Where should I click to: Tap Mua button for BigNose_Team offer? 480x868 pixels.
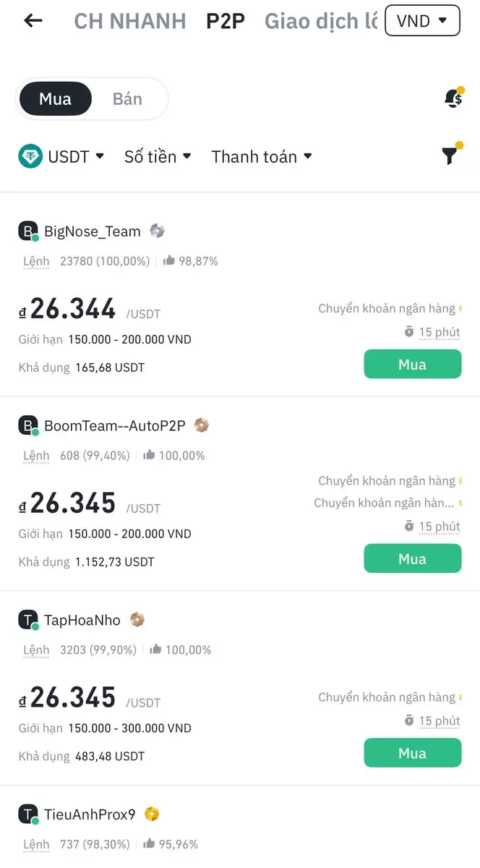[412, 365]
